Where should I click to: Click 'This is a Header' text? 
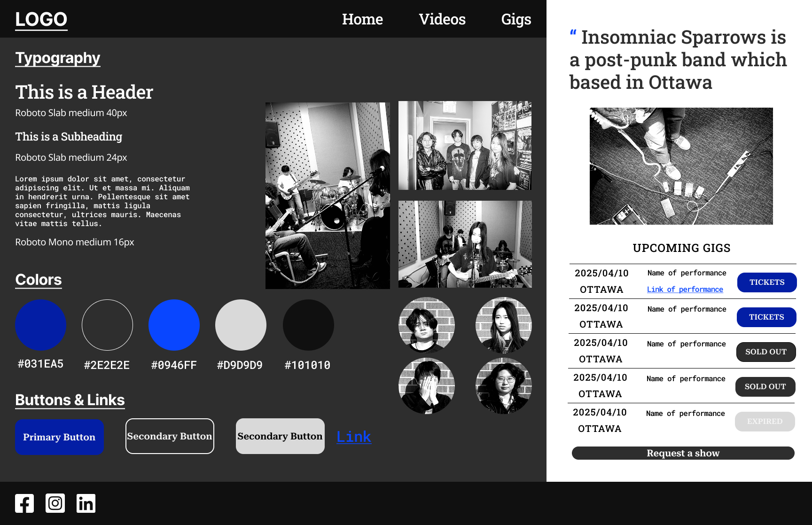[x=84, y=92]
